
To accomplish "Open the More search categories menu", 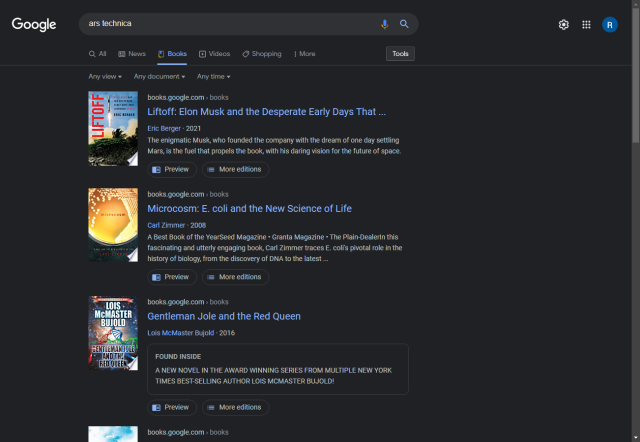I will tap(304, 54).
